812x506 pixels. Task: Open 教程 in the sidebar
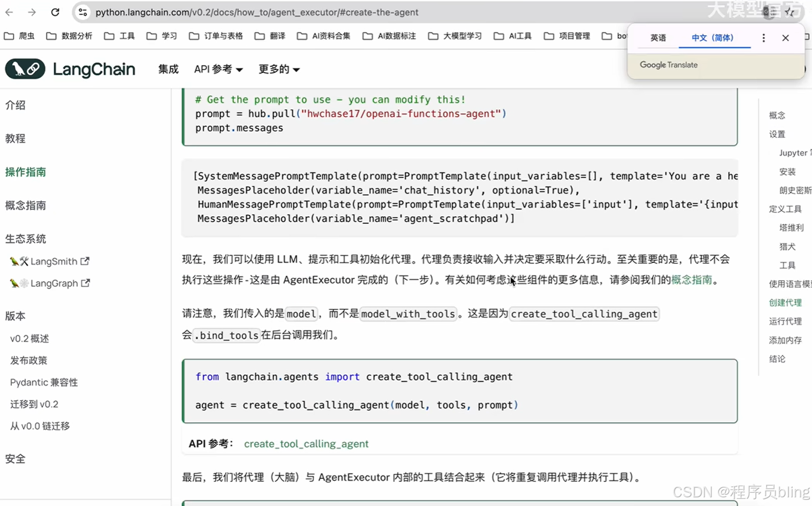(x=15, y=138)
